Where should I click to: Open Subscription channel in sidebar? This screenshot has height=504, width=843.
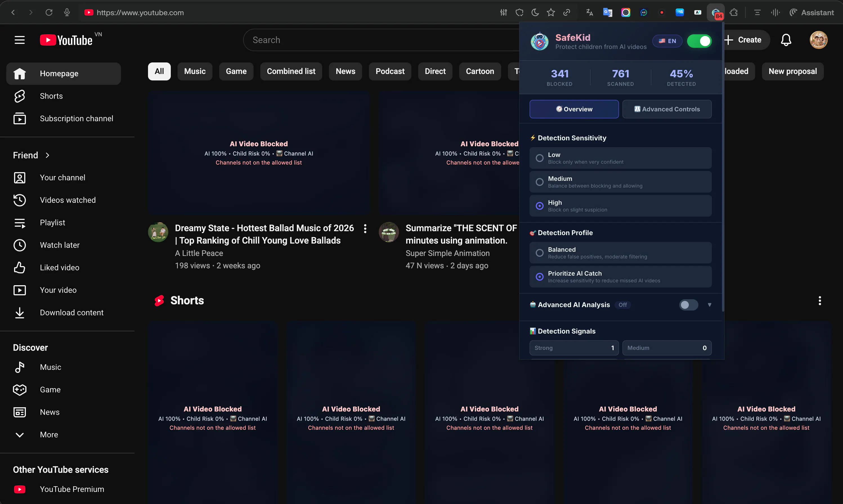[64, 118]
